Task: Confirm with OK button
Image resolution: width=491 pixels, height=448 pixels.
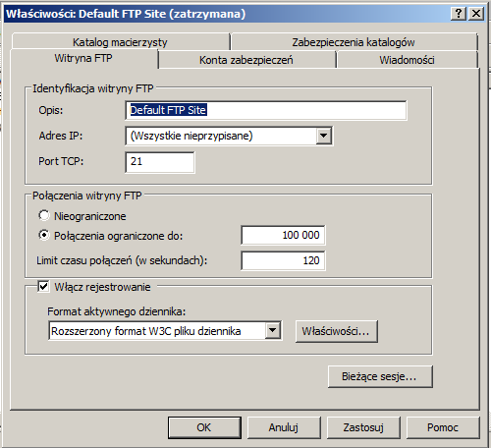Action: click(x=204, y=427)
